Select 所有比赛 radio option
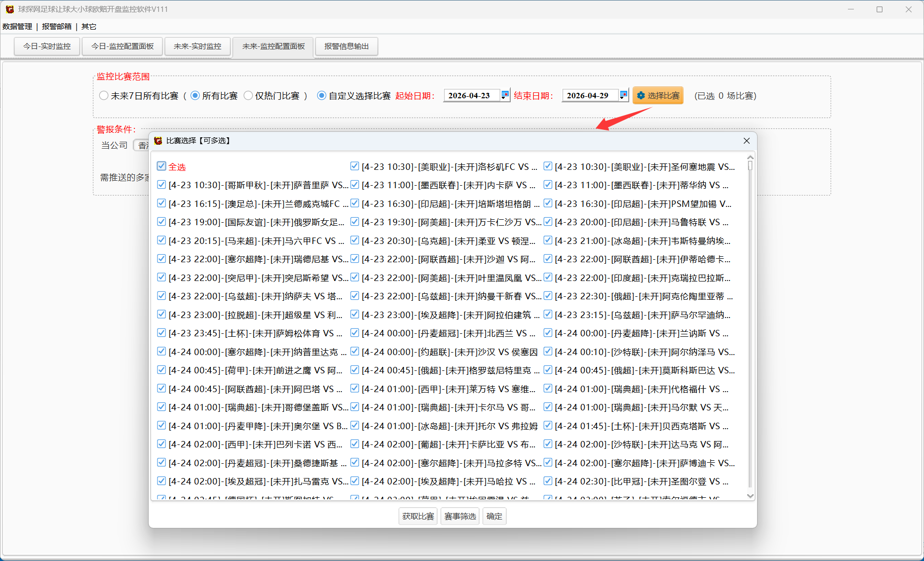The image size is (924, 561). (195, 96)
